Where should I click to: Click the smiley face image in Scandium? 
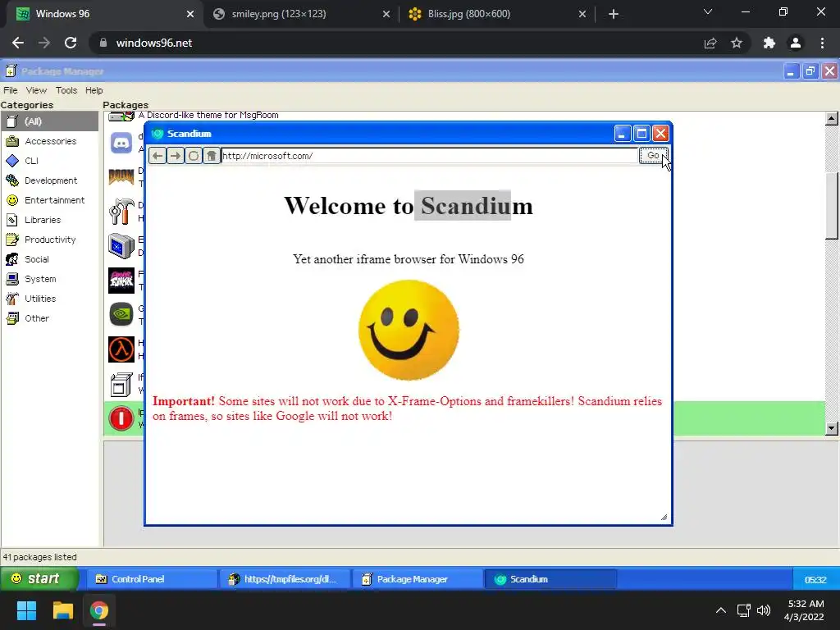tap(409, 330)
